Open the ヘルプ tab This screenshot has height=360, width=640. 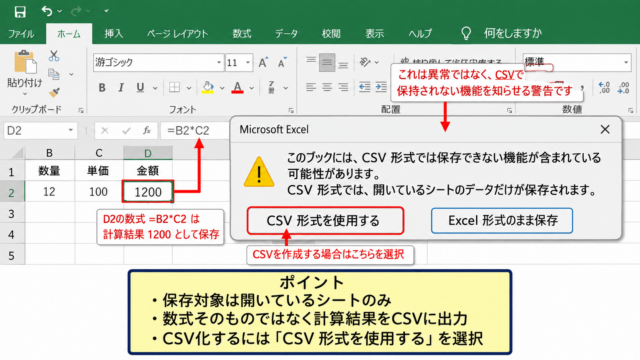[x=420, y=33]
